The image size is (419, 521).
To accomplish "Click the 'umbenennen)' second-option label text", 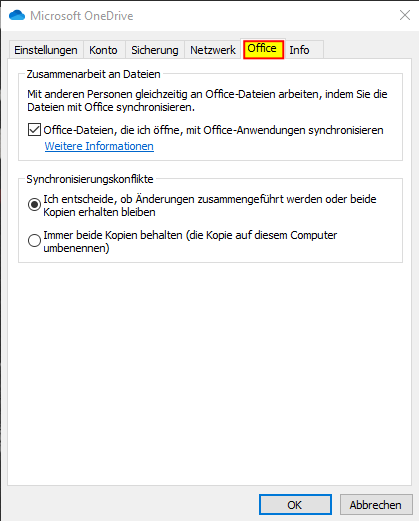I will pyautogui.click(x=76, y=248).
